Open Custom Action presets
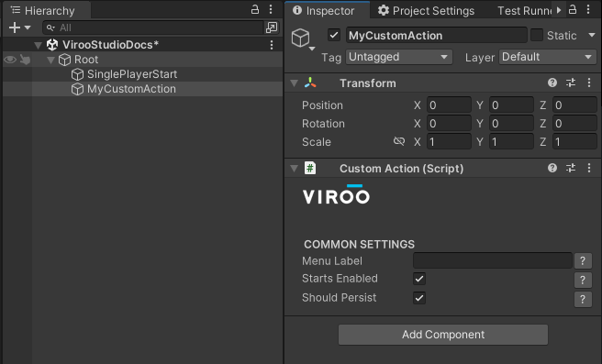Viewport: 602px width, 364px height. pos(571,168)
